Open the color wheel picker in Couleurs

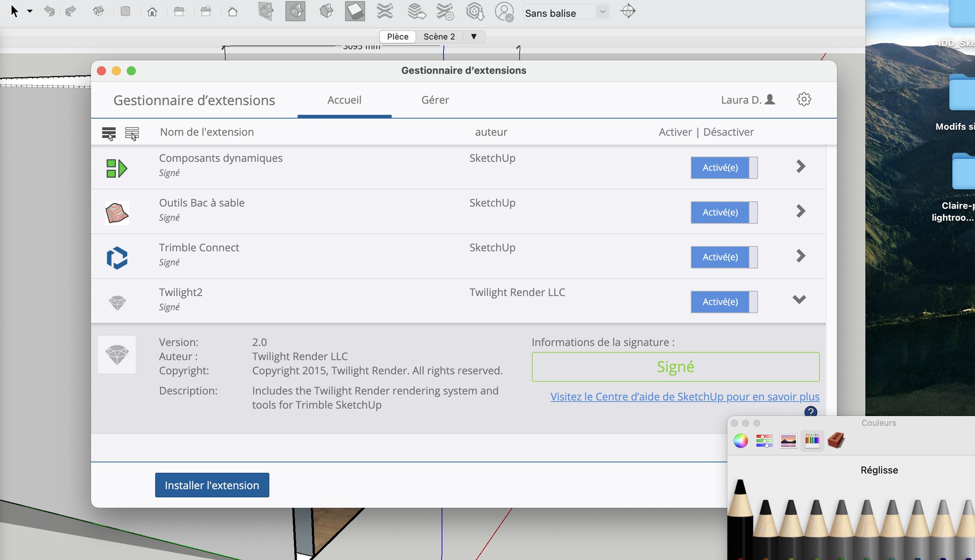pyautogui.click(x=740, y=441)
